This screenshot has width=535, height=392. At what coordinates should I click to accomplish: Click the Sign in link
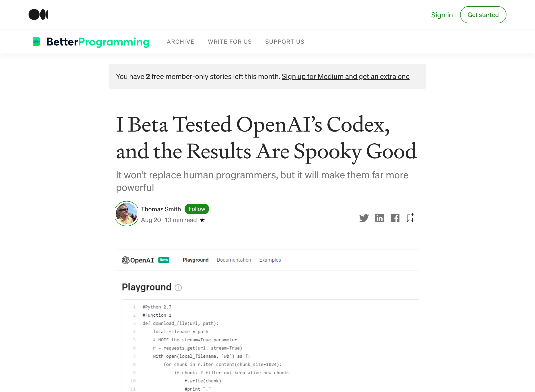[442, 15]
